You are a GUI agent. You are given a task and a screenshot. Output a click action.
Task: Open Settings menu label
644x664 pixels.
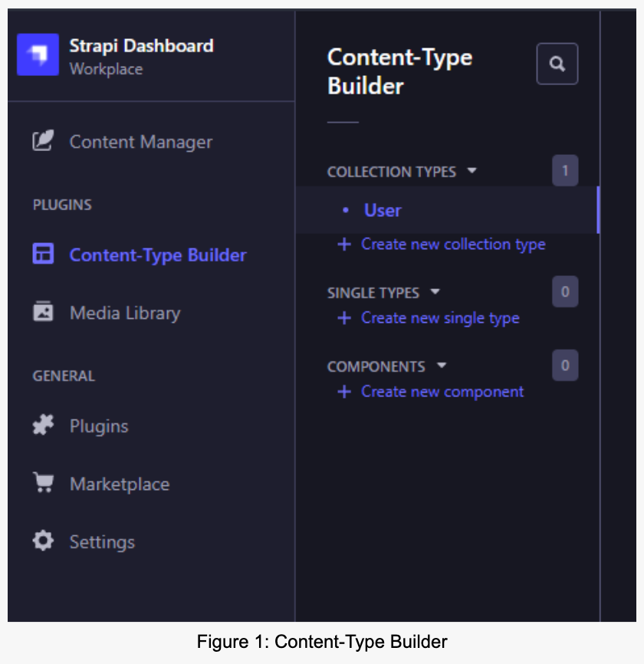click(x=102, y=542)
